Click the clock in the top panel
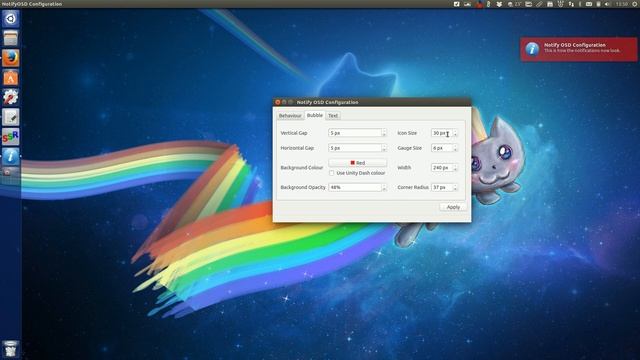 click(621, 4)
